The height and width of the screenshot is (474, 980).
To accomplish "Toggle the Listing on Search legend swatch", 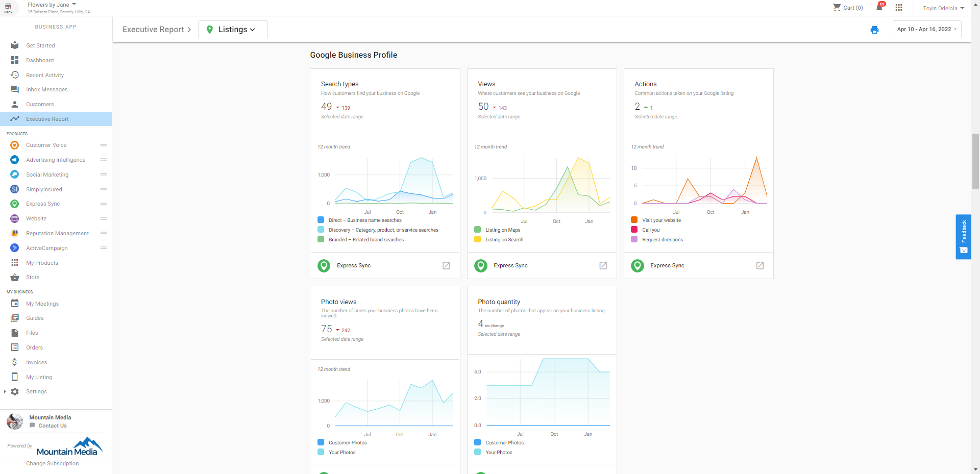I will 478,239.
